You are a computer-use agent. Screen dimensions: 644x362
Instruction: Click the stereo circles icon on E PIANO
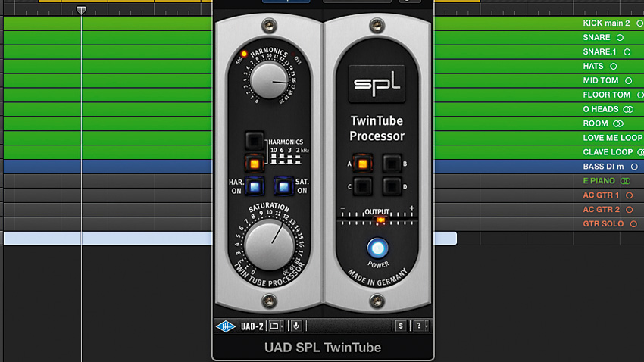click(x=626, y=182)
